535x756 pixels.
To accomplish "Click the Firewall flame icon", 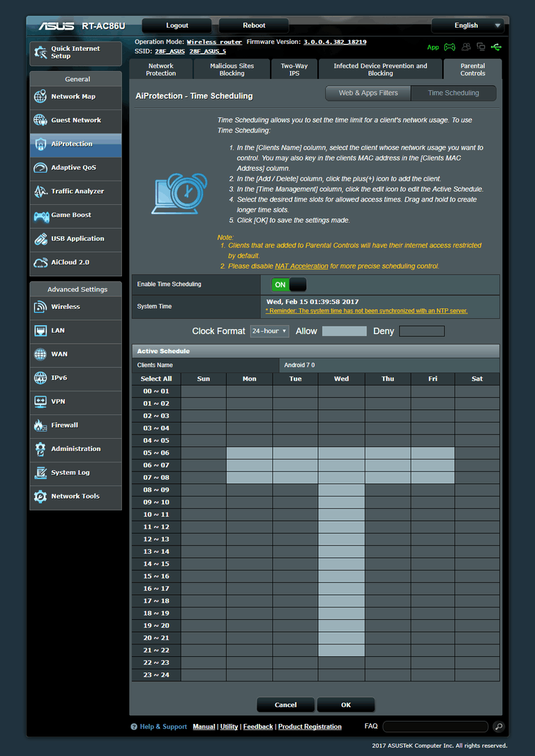I will (40, 425).
